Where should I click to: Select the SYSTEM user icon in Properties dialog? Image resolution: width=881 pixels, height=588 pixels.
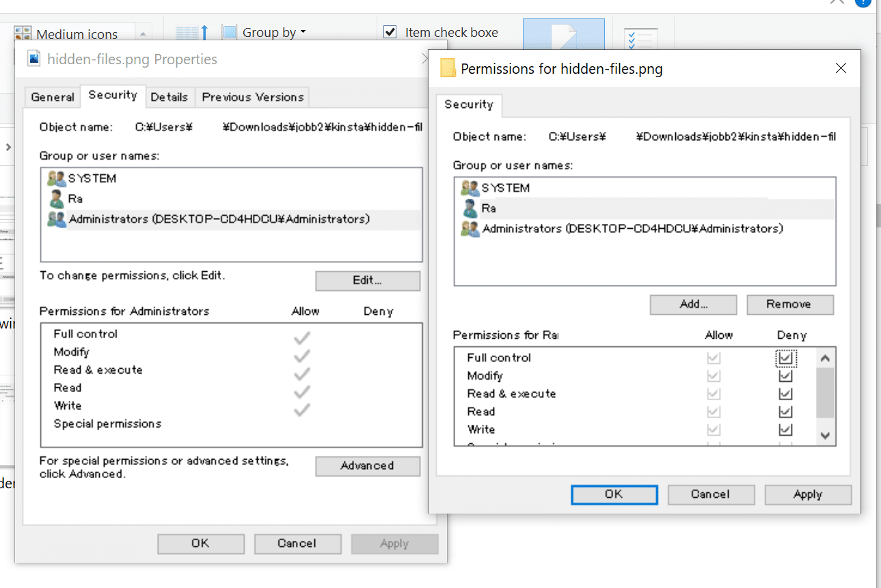pyautogui.click(x=57, y=178)
